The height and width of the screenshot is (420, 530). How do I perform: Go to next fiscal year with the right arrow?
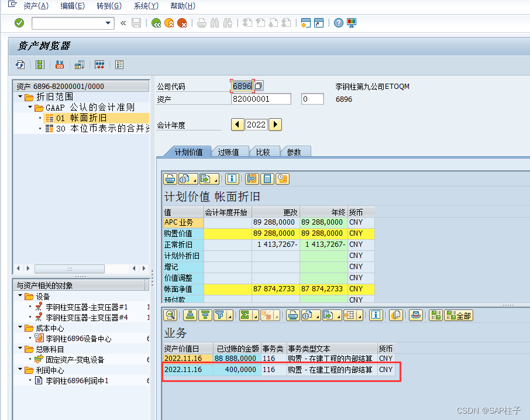coord(276,125)
